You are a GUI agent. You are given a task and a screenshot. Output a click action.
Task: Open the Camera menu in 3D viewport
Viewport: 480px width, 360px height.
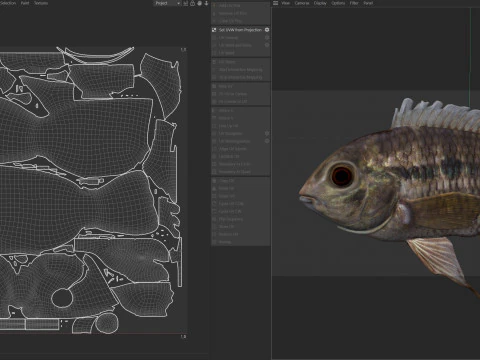(x=302, y=3)
